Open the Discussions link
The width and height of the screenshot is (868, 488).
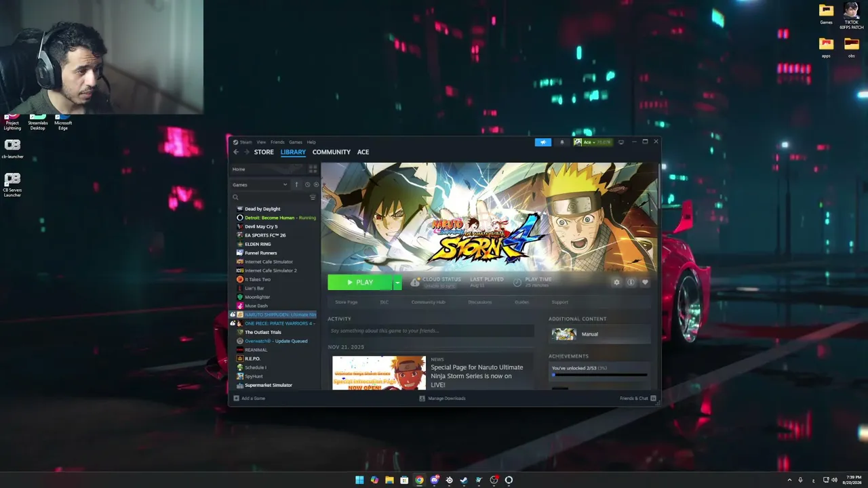click(480, 302)
